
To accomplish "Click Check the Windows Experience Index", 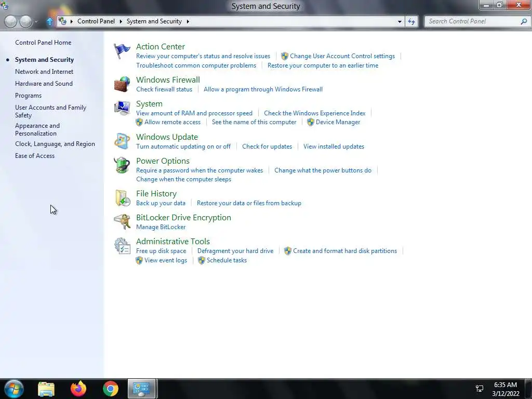I will pyautogui.click(x=314, y=113).
